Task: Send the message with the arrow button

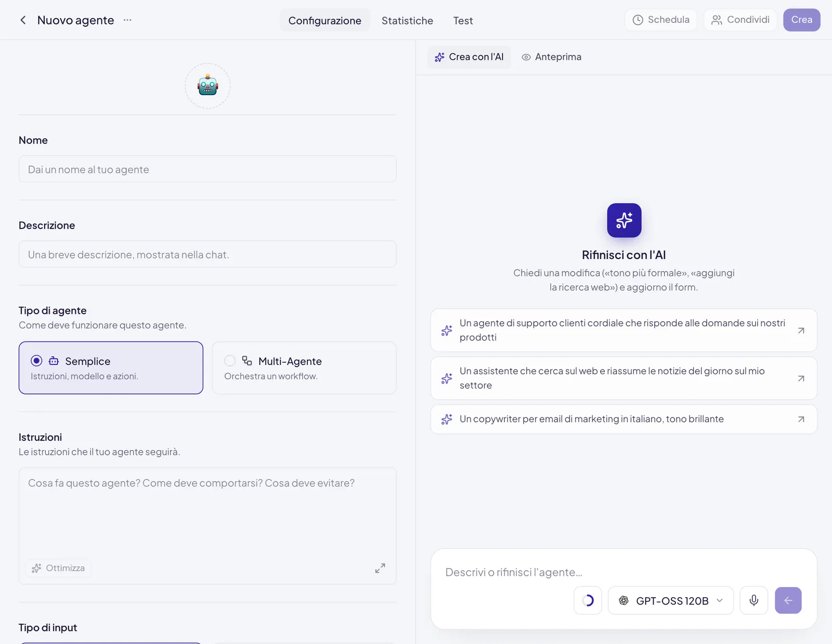Action: [x=788, y=601]
